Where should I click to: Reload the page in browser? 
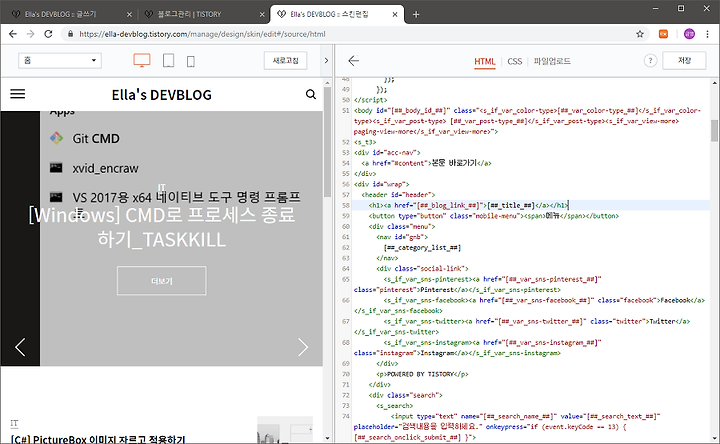(48, 34)
